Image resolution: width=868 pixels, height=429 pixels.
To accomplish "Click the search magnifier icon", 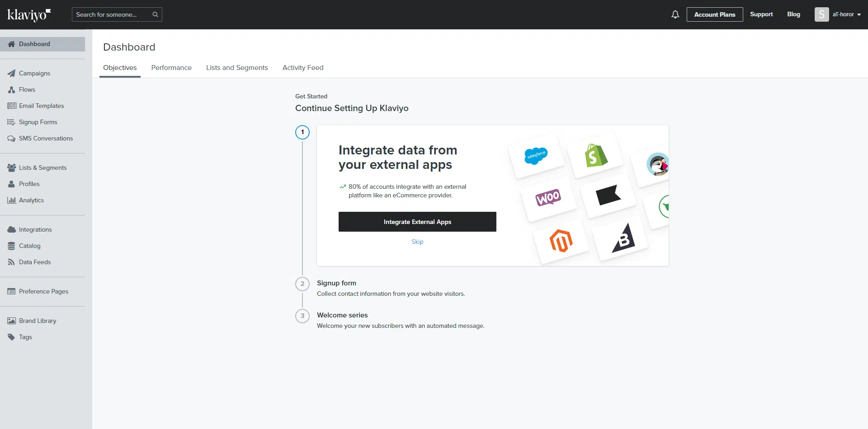I will coord(155,14).
